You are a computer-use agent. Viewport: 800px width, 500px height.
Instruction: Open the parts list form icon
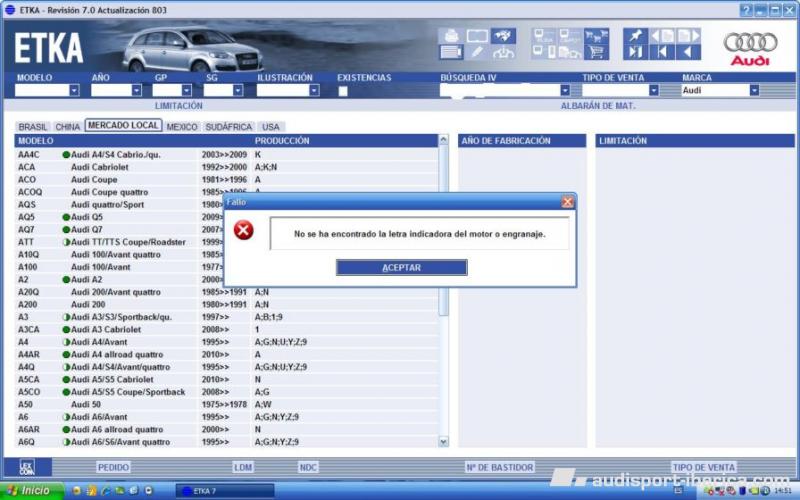tap(451, 52)
